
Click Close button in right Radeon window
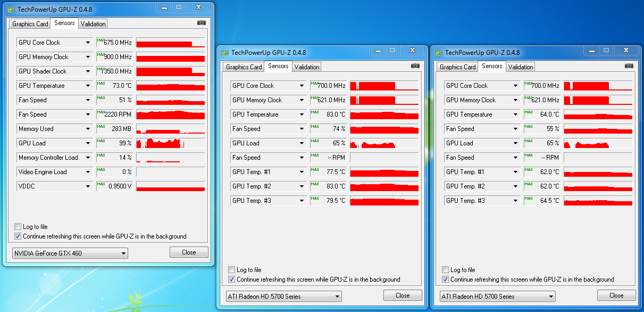[x=616, y=295]
